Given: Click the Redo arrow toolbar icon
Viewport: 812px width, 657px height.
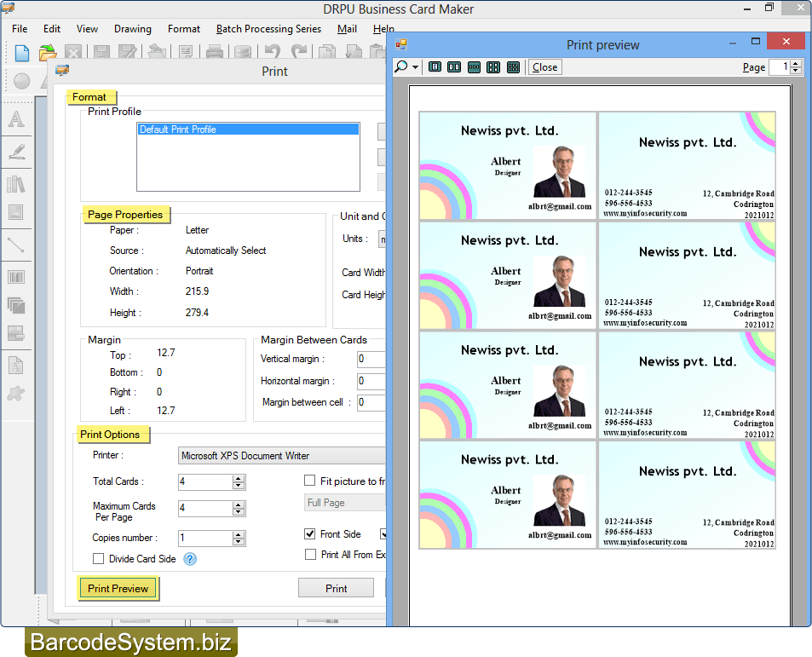Looking at the screenshot, I should (299, 51).
